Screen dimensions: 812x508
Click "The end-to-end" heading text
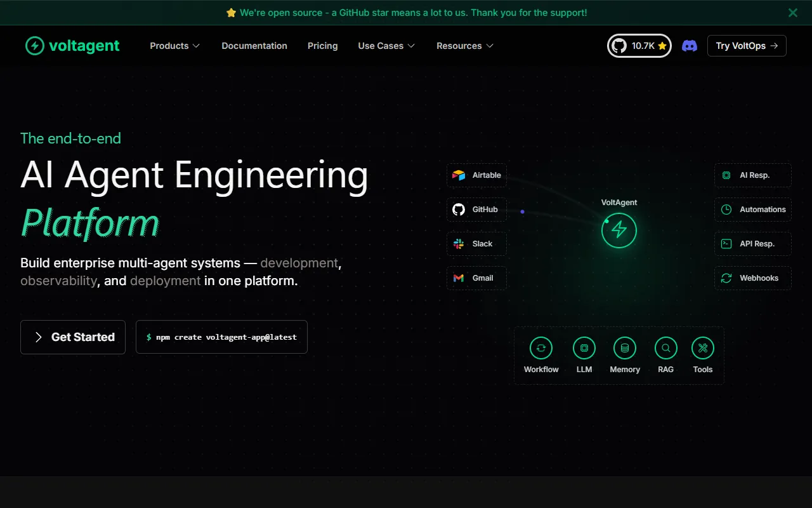pos(70,138)
